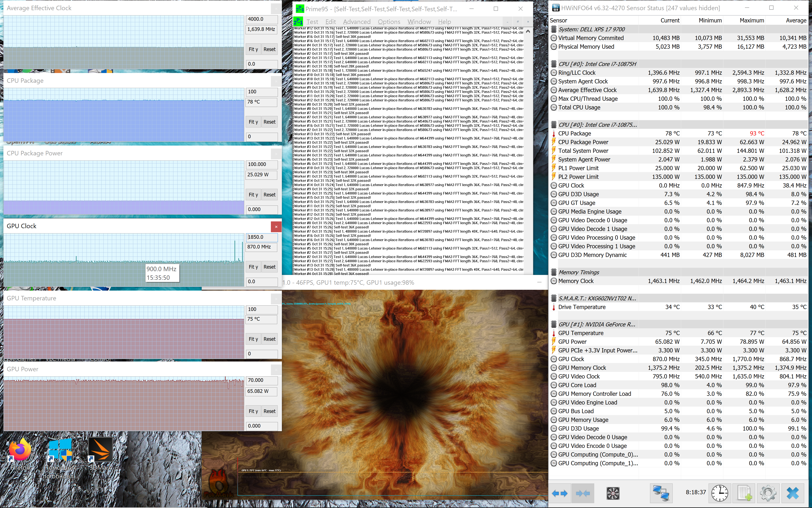Click the CPU Package Power lightning icon
This screenshot has height=508, width=812.
point(554,142)
